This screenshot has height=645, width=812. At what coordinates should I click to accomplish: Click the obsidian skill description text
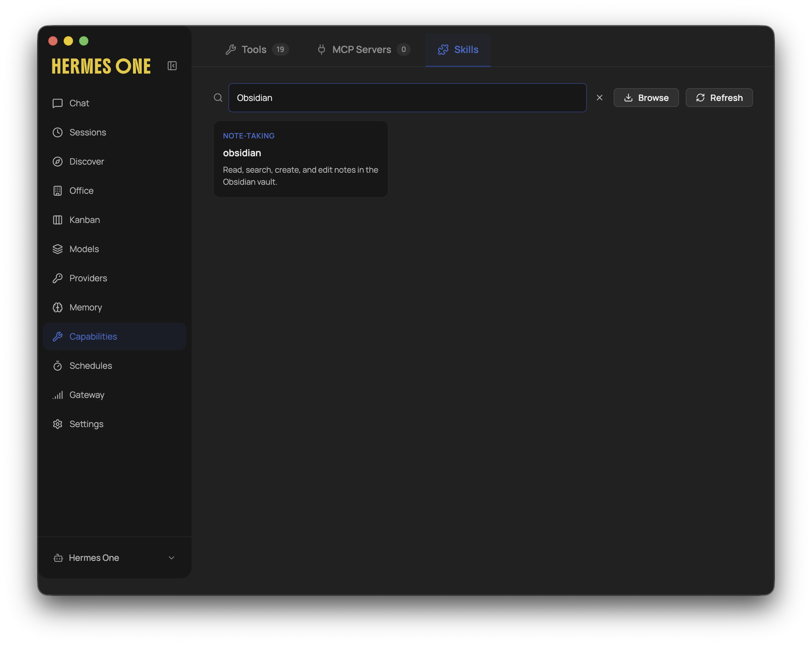coord(300,176)
